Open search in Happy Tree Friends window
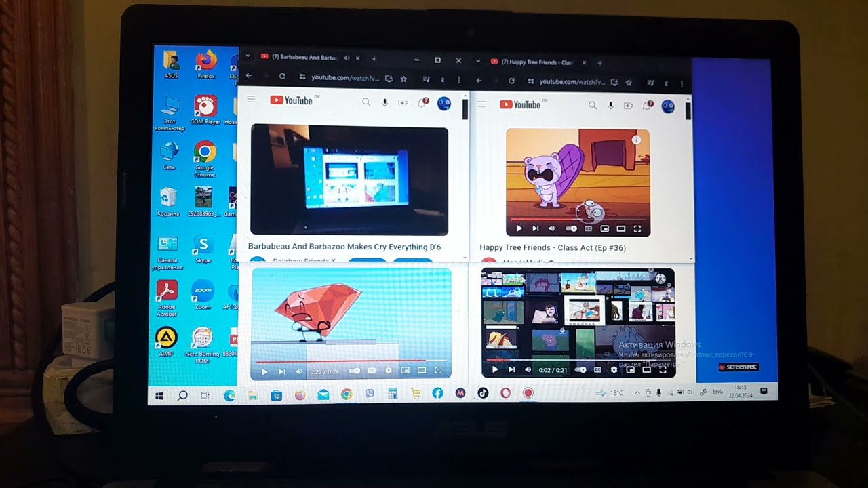 pyautogui.click(x=592, y=106)
